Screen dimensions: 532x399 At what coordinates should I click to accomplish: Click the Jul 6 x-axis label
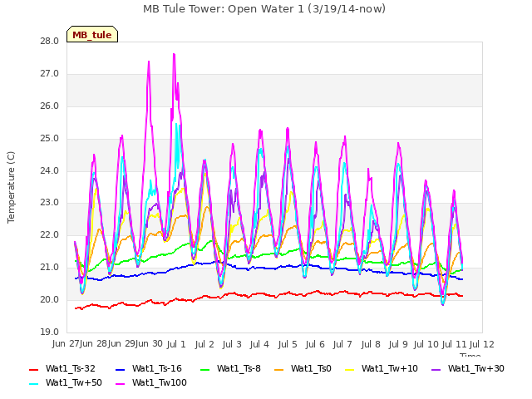(x=315, y=344)
